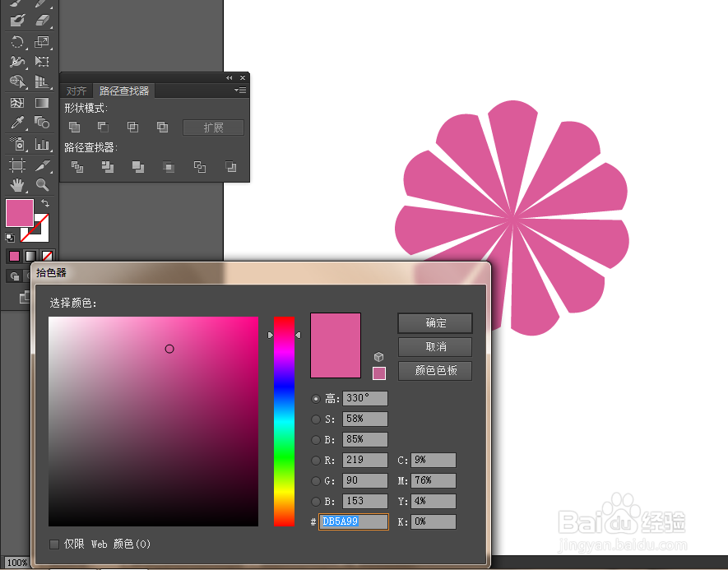Viewport: 728px width, 570px height.
Task: Click the M magenta field showing 76%
Action: tap(434, 481)
